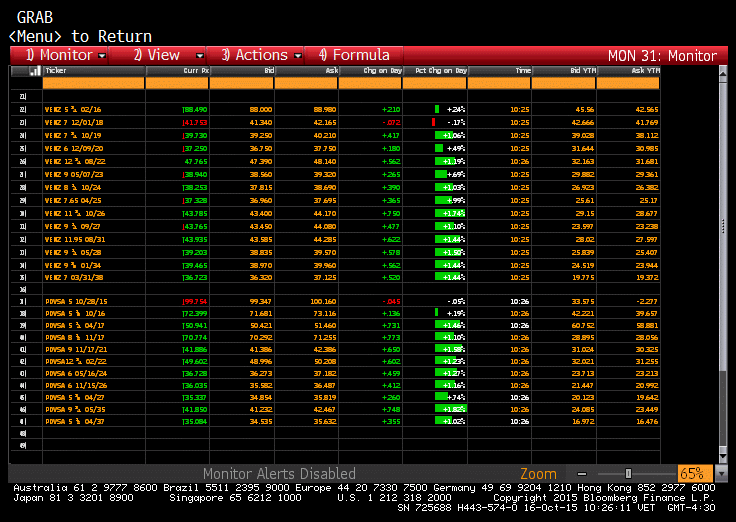Click the Zoom minus button

[582, 474]
